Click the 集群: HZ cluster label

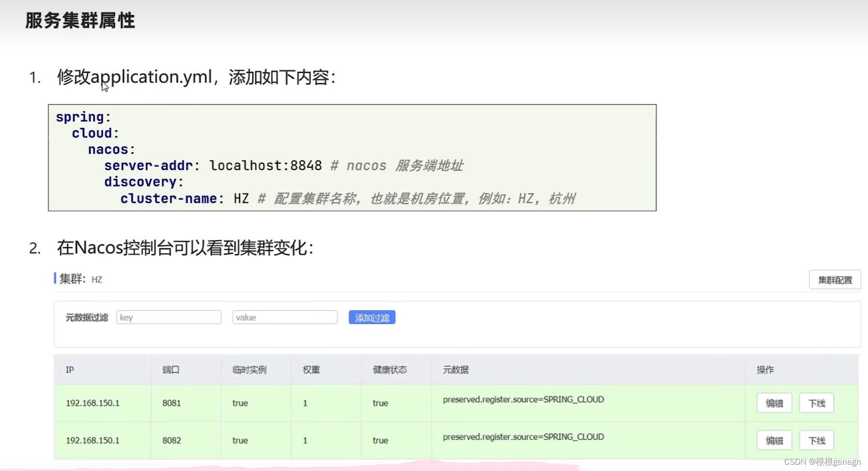pos(77,279)
